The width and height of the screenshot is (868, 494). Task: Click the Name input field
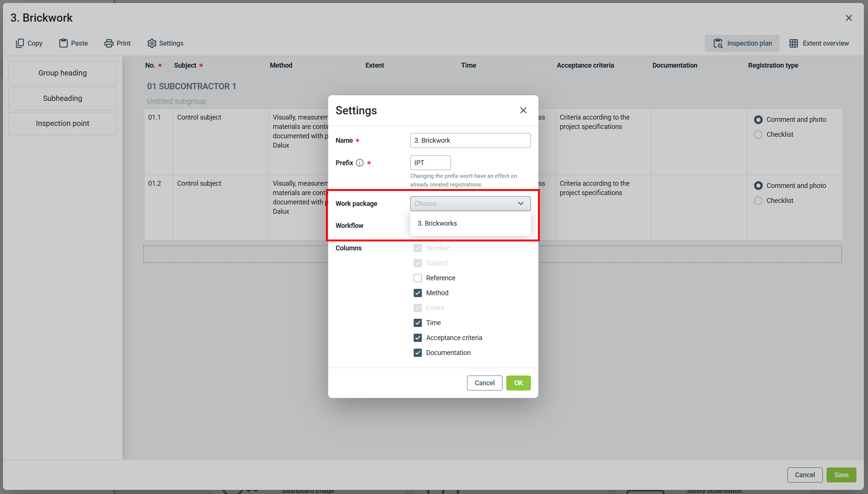pos(470,141)
